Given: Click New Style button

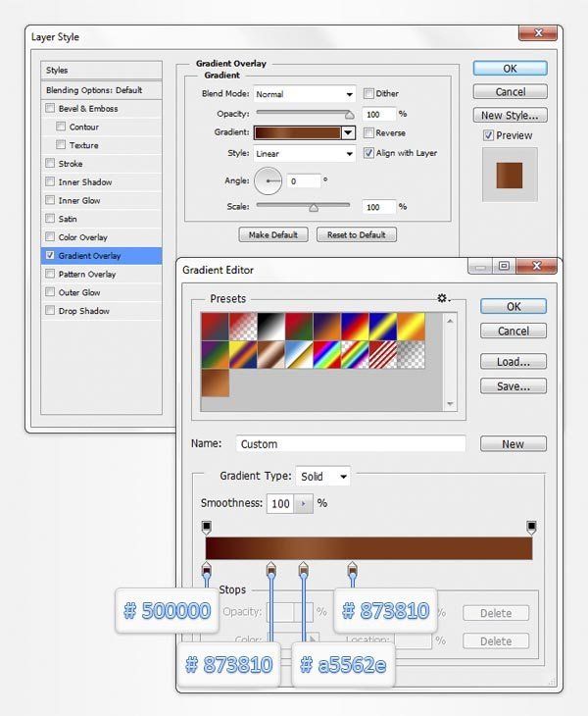Looking at the screenshot, I should coord(510,116).
